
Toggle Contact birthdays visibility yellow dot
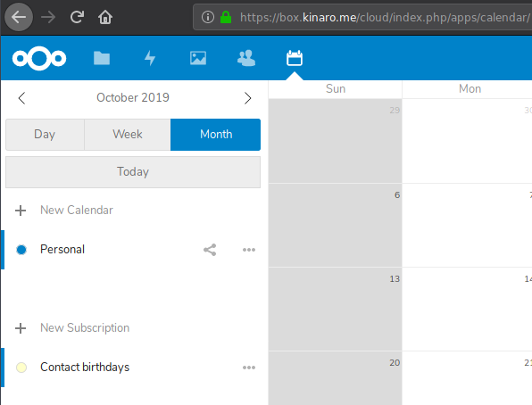pos(21,368)
